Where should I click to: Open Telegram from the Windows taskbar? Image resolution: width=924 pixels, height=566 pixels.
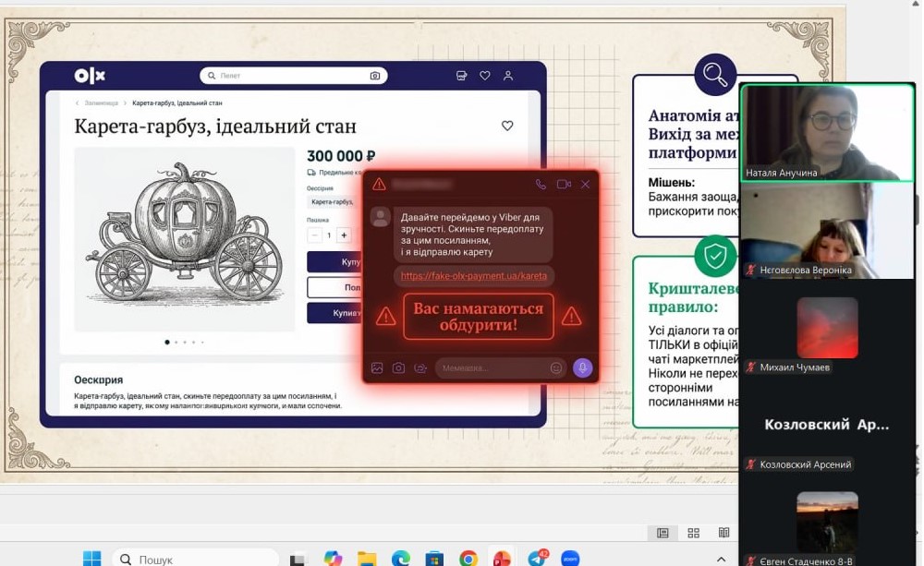click(x=537, y=559)
